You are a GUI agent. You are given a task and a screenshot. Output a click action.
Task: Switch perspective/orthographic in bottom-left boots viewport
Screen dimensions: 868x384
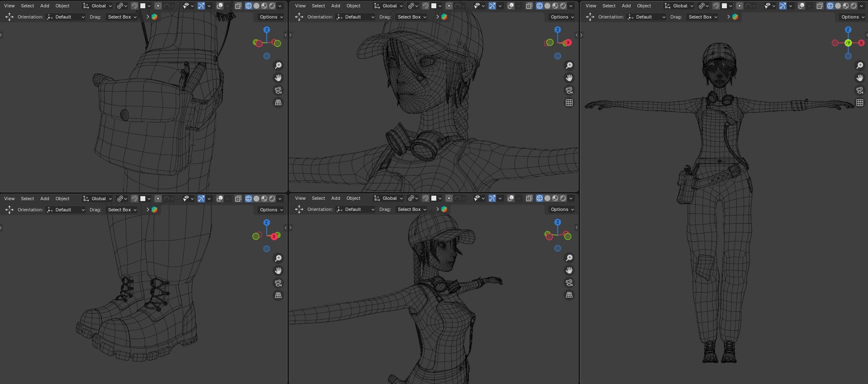278,295
